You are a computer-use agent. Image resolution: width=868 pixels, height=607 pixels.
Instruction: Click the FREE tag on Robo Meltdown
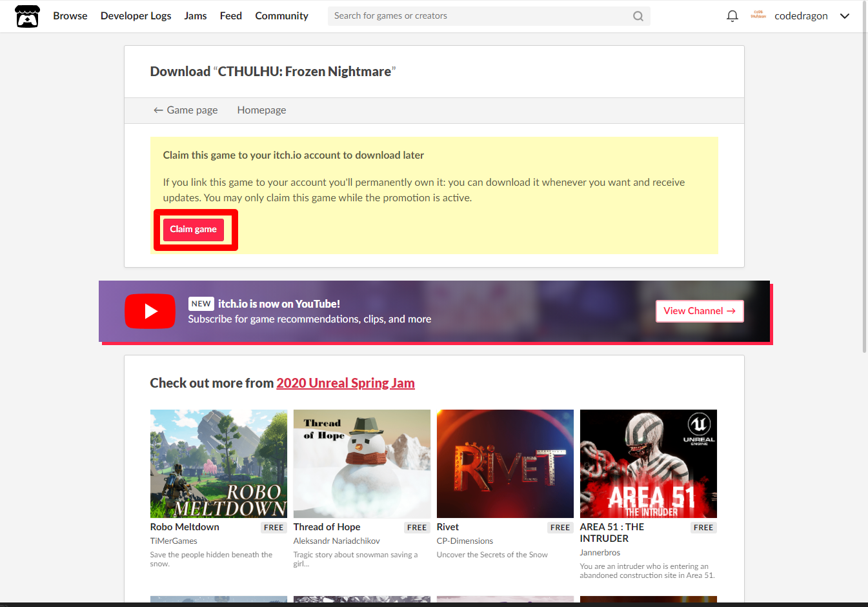click(274, 528)
